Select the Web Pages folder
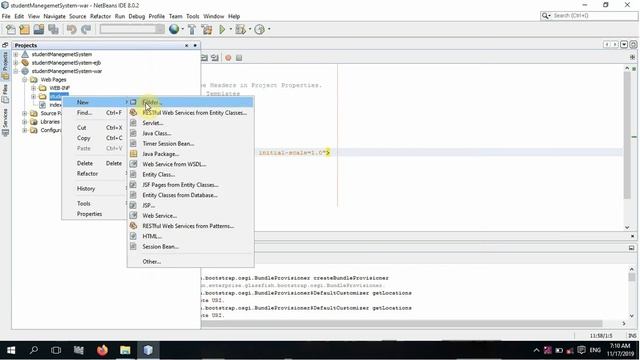The height and width of the screenshot is (360, 640). pos(53,80)
